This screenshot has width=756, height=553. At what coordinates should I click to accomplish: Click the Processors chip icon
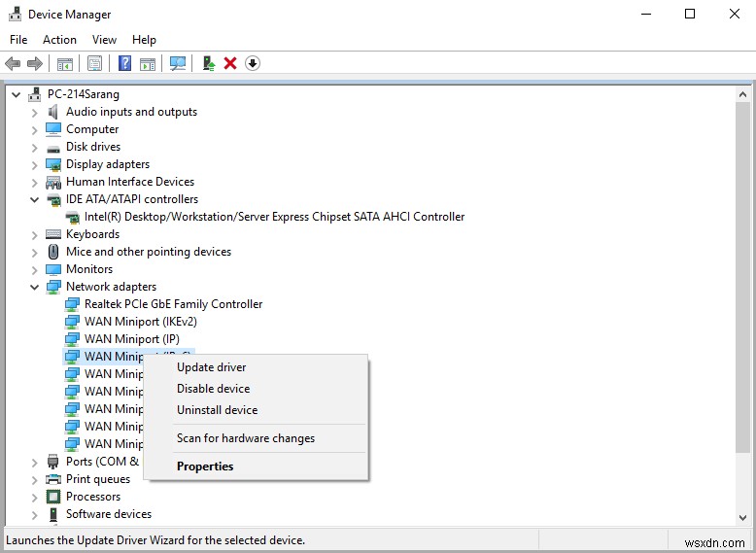[x=53, y=497]
